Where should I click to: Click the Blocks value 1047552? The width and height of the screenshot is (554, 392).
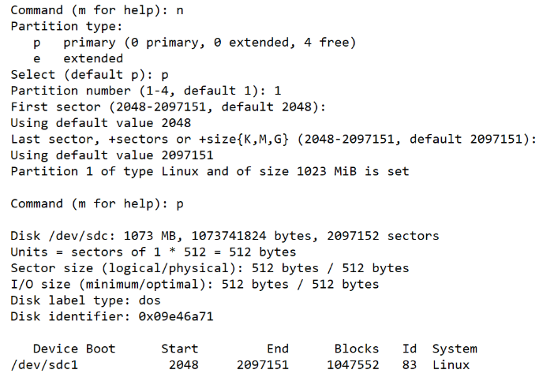352,364
